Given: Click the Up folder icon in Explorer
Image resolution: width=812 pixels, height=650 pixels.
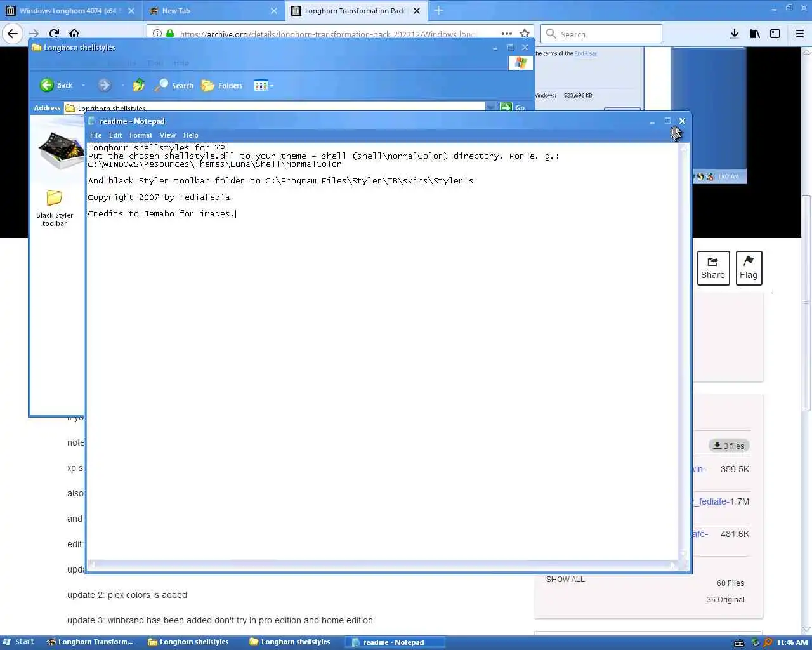Looking at the screenshot, I should pos(139,85).
